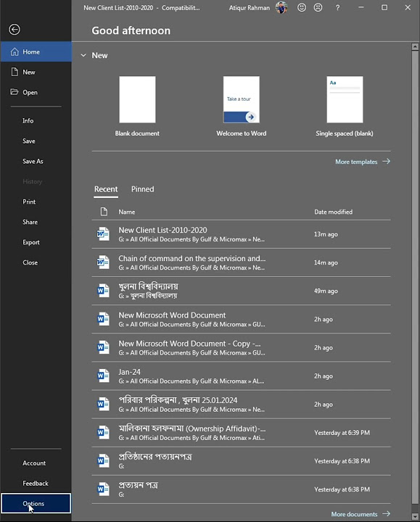
Task: Open Share in the sidebar
Action: coord(36,222)
